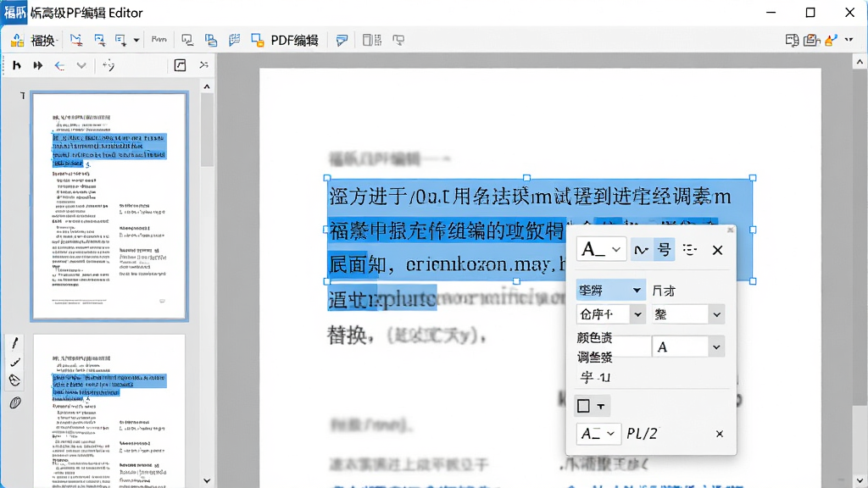This screenshot has width=868, height=488.
Task: Click tiny gray close at popup corner
Action: [x=730, y=230]
